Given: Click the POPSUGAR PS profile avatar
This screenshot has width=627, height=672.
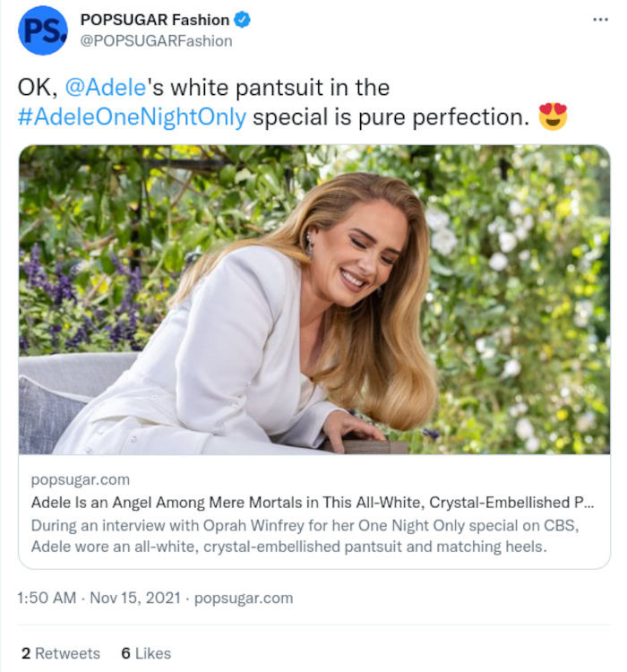Looking at the screenshot, I should point(42,30).
